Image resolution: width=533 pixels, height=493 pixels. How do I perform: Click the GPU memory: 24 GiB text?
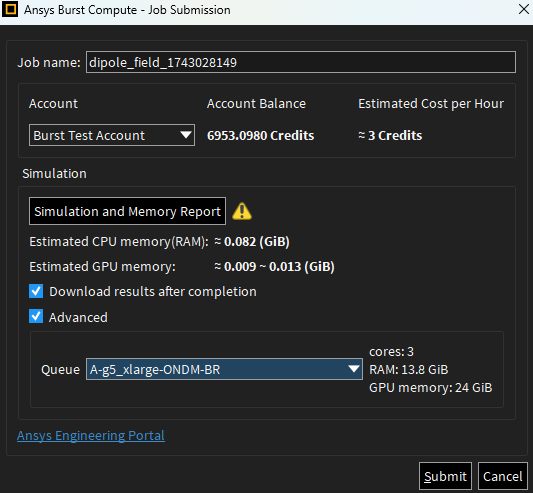pos(431,388)
